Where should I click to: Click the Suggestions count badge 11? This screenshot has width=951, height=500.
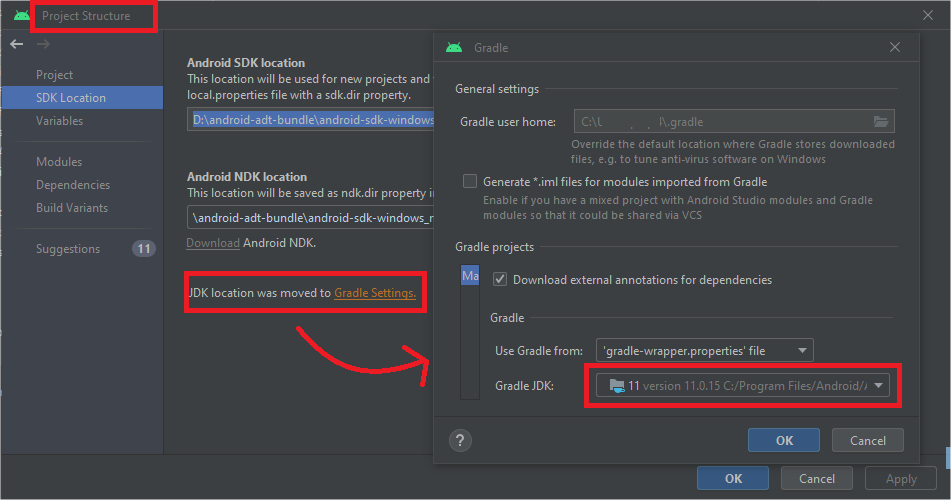(x=144, y=249)
